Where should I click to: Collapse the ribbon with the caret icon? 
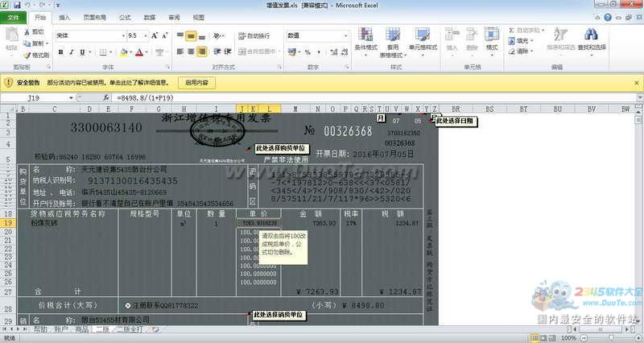click(598, 17)
